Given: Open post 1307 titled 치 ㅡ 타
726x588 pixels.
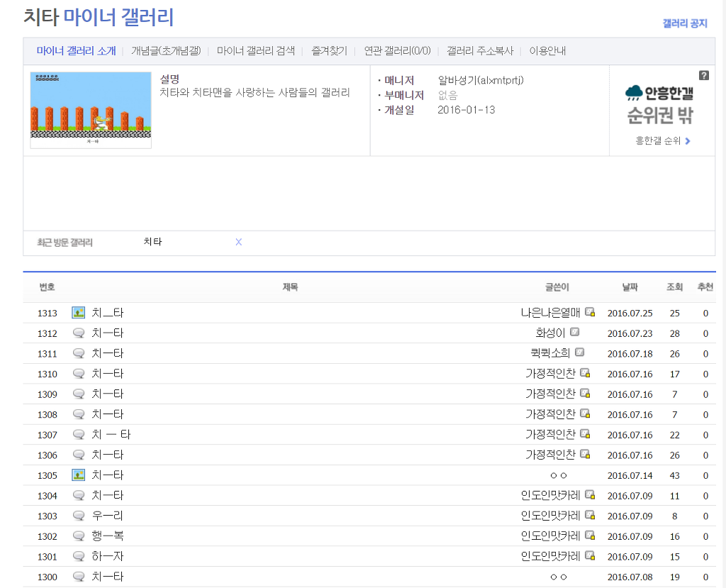Looking at the screenshot, I should click(x=111, y=435).
